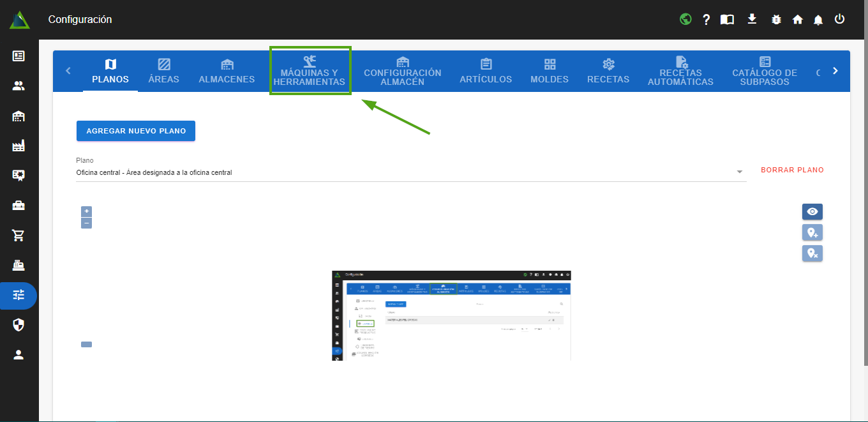Click the bug report icon
The image size is (868, 422).
pyautogui.click(x=776, y=20)
